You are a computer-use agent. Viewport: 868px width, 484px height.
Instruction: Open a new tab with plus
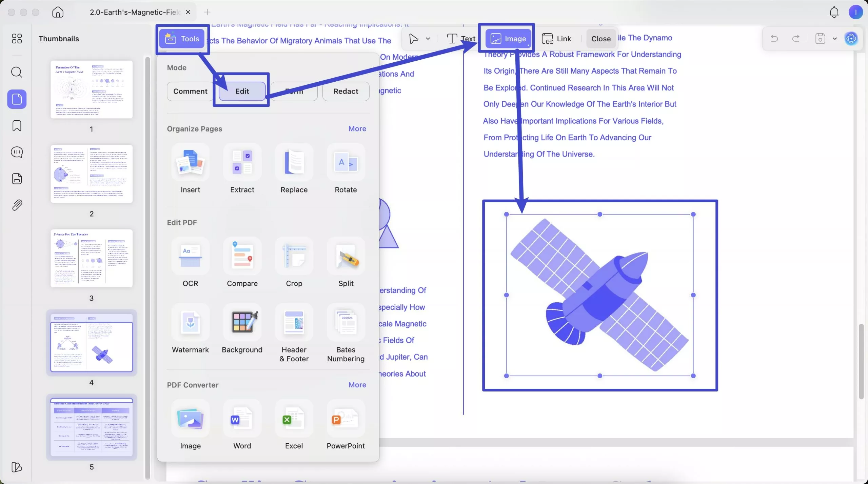207,12
